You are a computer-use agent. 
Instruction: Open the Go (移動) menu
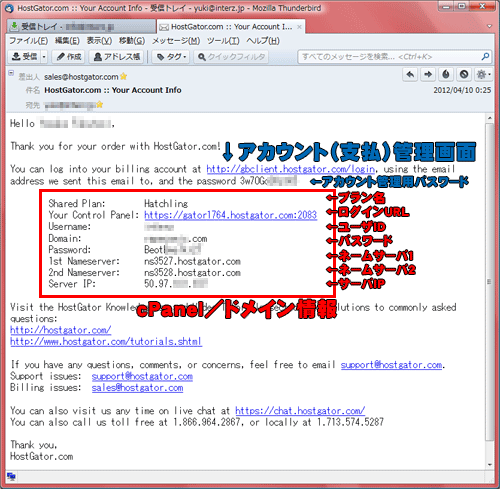click(132, 41)
